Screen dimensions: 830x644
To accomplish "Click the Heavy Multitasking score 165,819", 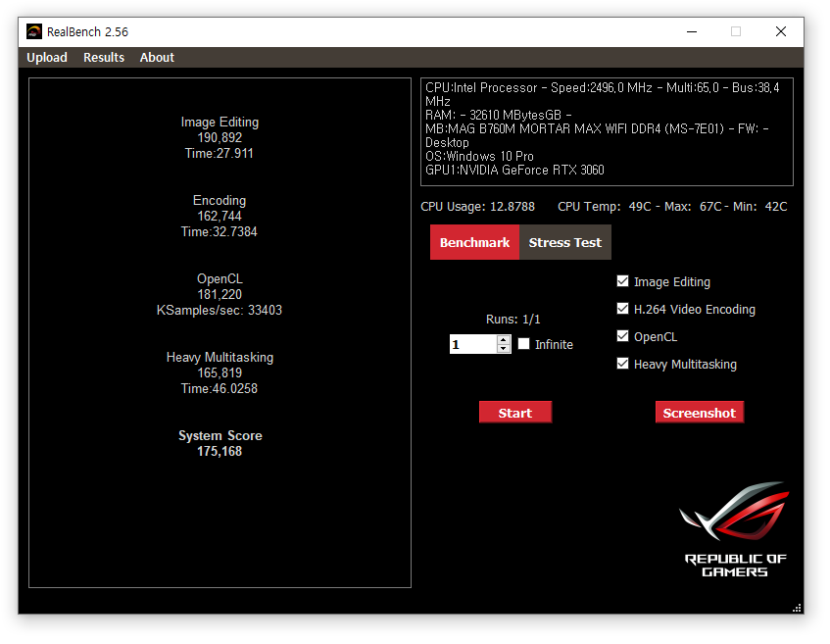I will (220, 372).
